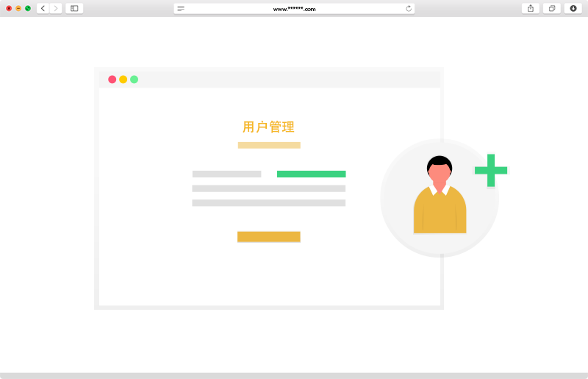588x379 pixels.
Task: Open reader view icon in address bar
Action: (x=181, y=8)
